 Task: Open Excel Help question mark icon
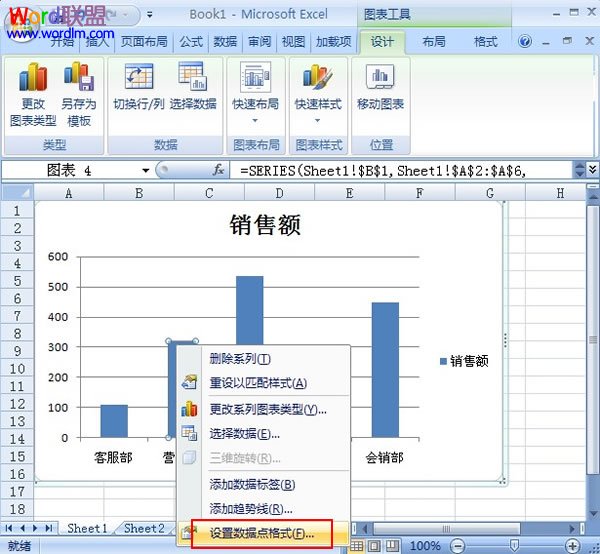click(x=525, y=41)
